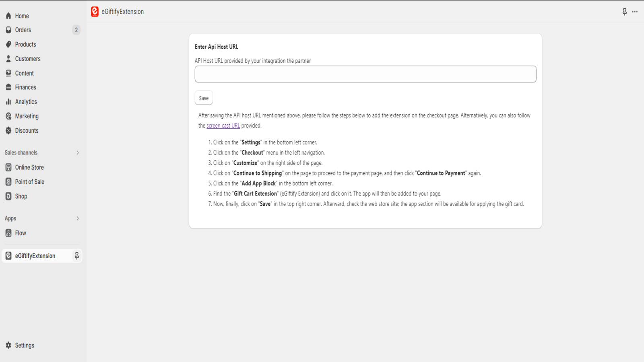644x362 pixels.
Task: Click the eGiftifyExtension sidebar app icon
Action: [8, 256]
